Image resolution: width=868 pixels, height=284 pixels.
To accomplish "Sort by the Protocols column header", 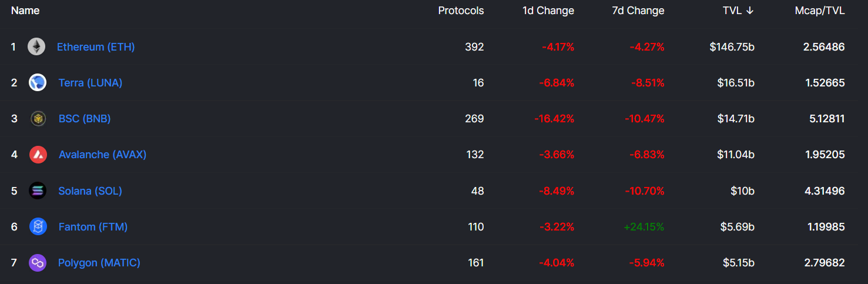I will [461, 11].
